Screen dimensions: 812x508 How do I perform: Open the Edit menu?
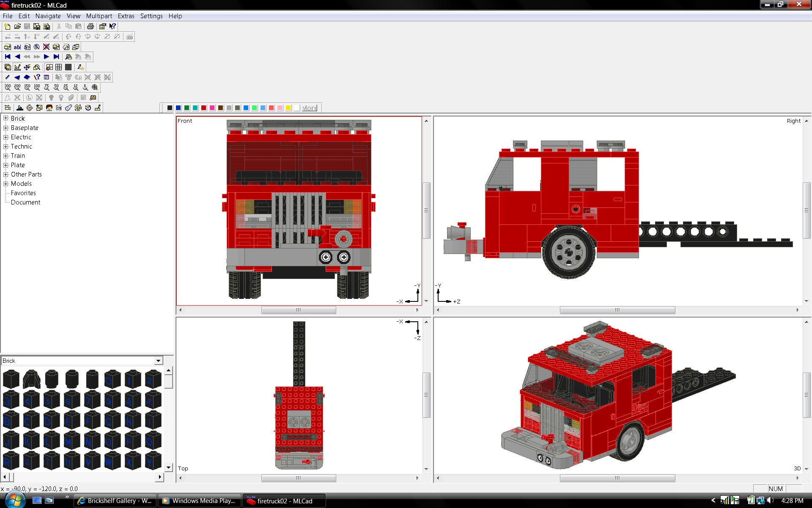click(24, 16)
